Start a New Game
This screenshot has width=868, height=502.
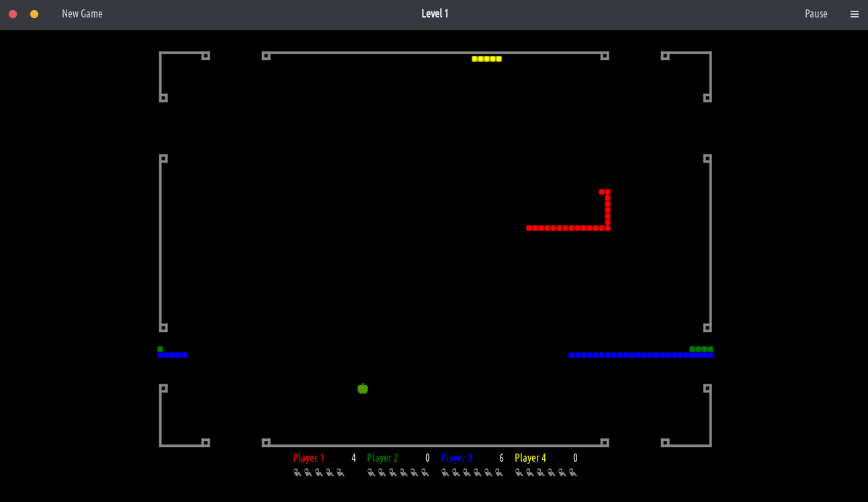coord(82,14)
